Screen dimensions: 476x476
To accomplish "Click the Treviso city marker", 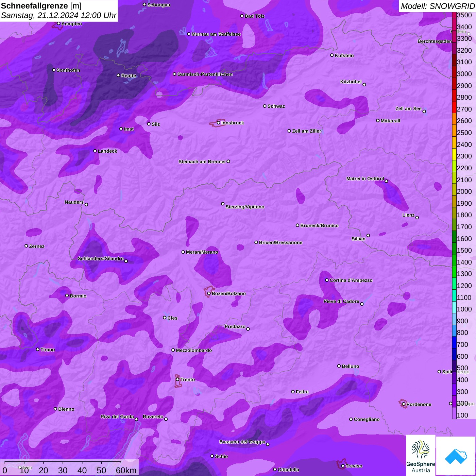I will 343,466.
